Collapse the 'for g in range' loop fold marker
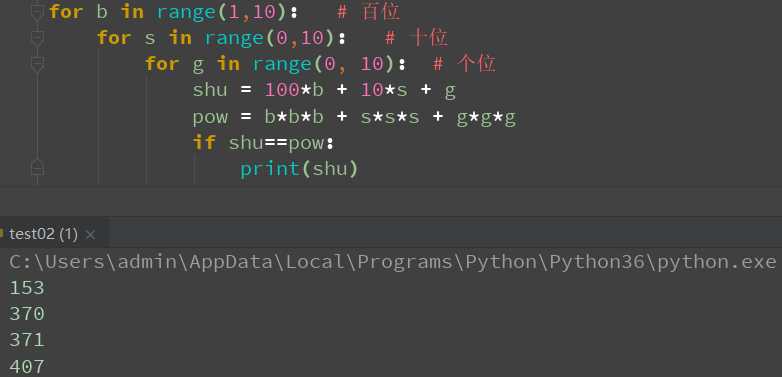Image resolution: width=782 pixels, height=377 pixels. [x=37, y=64]
